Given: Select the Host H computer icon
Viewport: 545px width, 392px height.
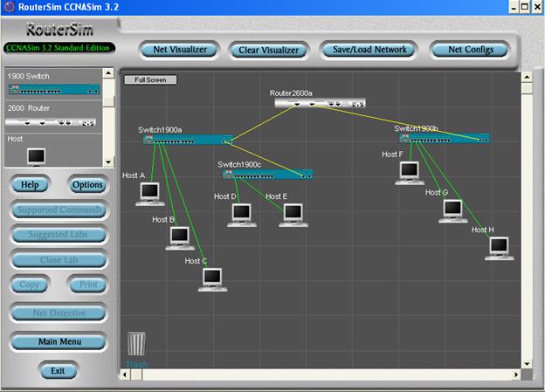Looking at the screenshot, I should (500, 248).
